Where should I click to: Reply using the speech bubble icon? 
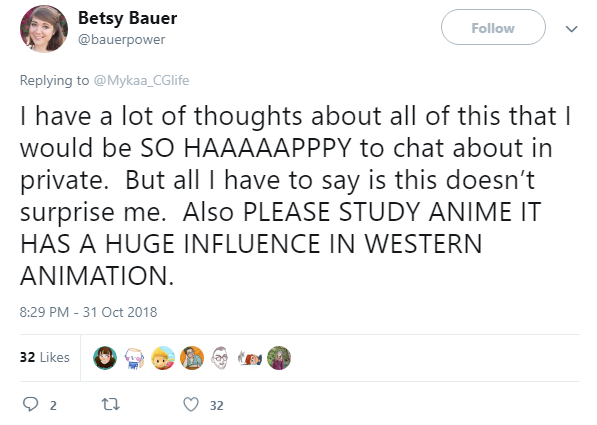(x=31, y=404)
